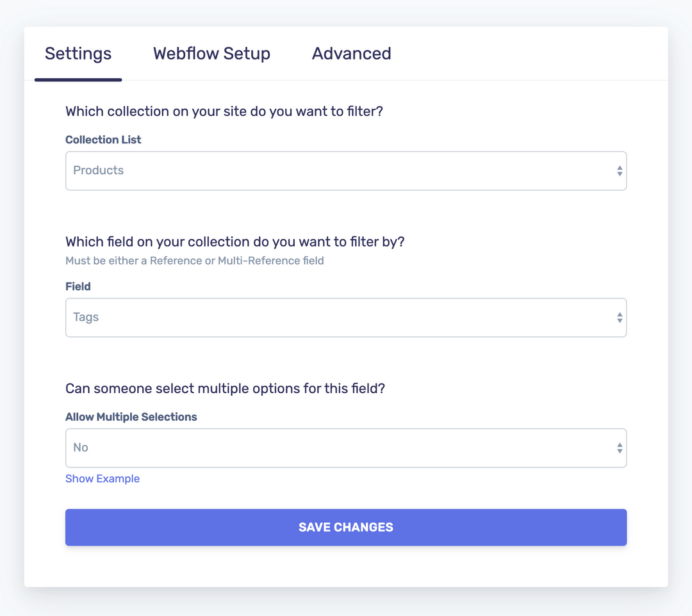This screenshot has height=616, width=692.
Task: Click the Allow Multiple Selections stepper arrows
Action: pyautogui.click(x=620, y=448)
